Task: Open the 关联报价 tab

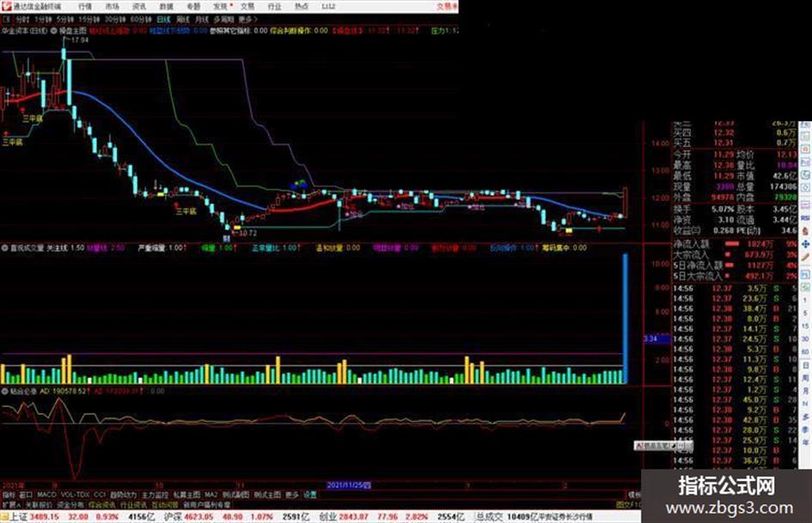Action: tap(39, 505)
